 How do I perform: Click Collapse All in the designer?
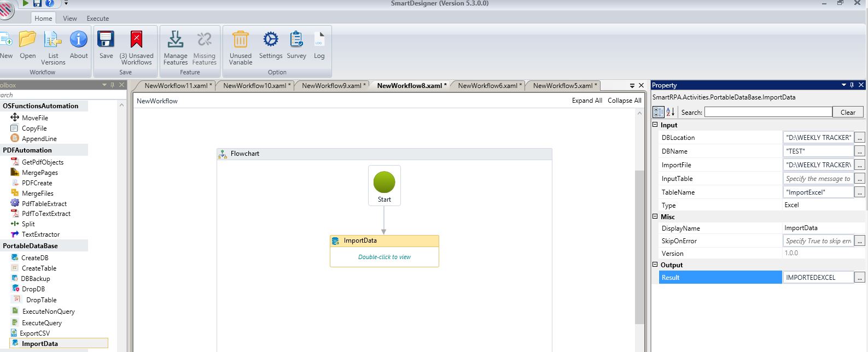624,101
